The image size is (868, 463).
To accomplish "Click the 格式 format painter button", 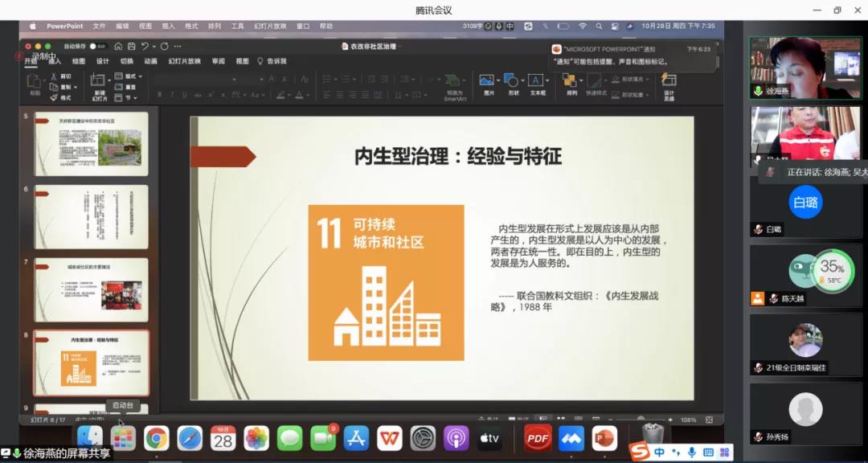I will pyautogui.click(x=60, y=98).
